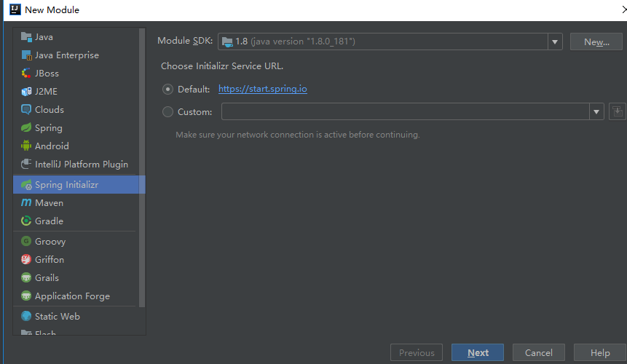
Task: Click the J2ME icon
Action: 26,92
